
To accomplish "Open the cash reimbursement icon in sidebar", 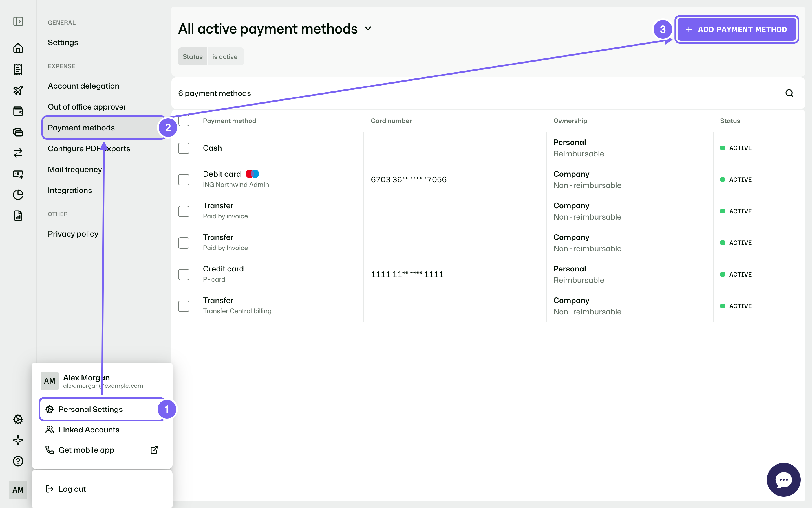I will point(18,174).
